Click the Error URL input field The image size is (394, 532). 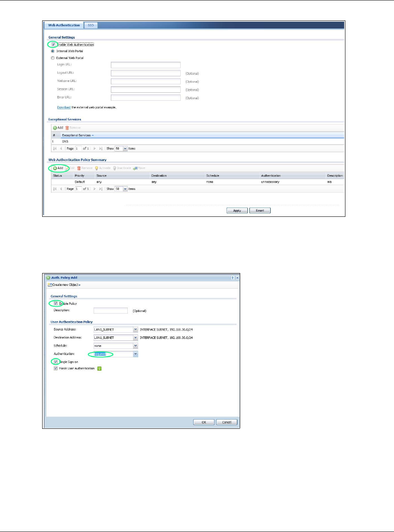[146, 98]
